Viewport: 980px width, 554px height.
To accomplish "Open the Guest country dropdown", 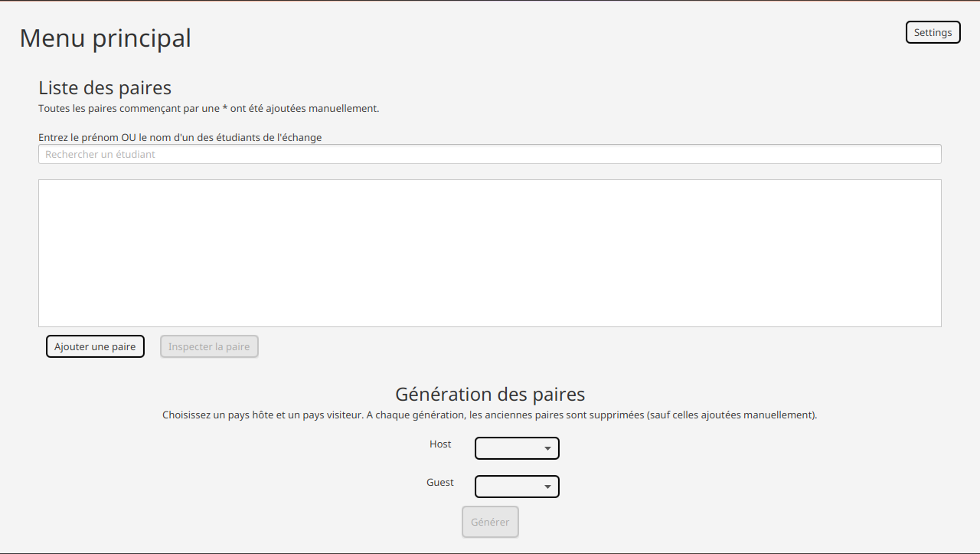I will (x=517, y=487).
